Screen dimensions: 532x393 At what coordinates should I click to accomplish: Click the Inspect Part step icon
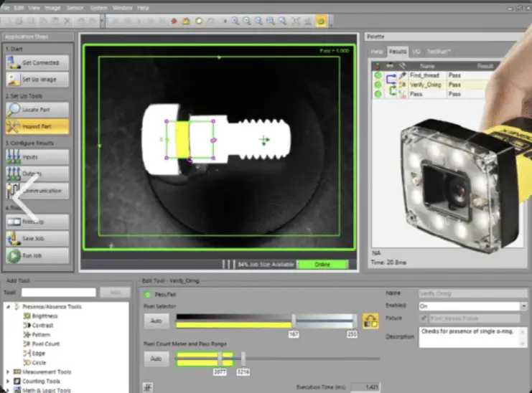tap(14, 127)
